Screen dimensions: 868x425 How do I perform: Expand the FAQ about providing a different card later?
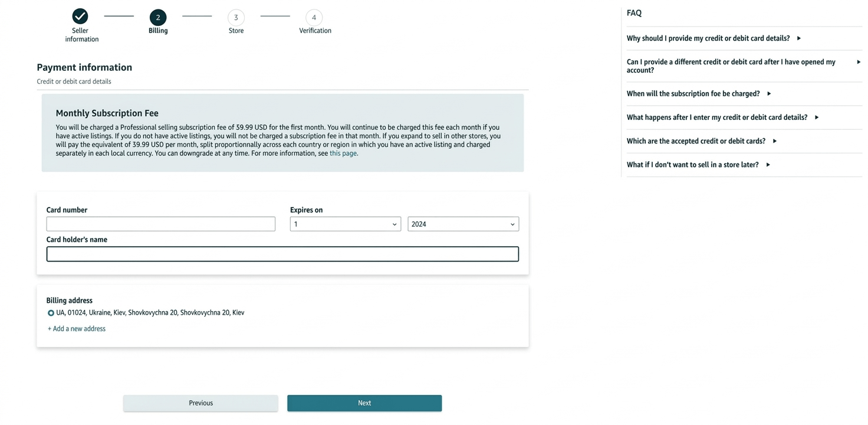point(731,66)
